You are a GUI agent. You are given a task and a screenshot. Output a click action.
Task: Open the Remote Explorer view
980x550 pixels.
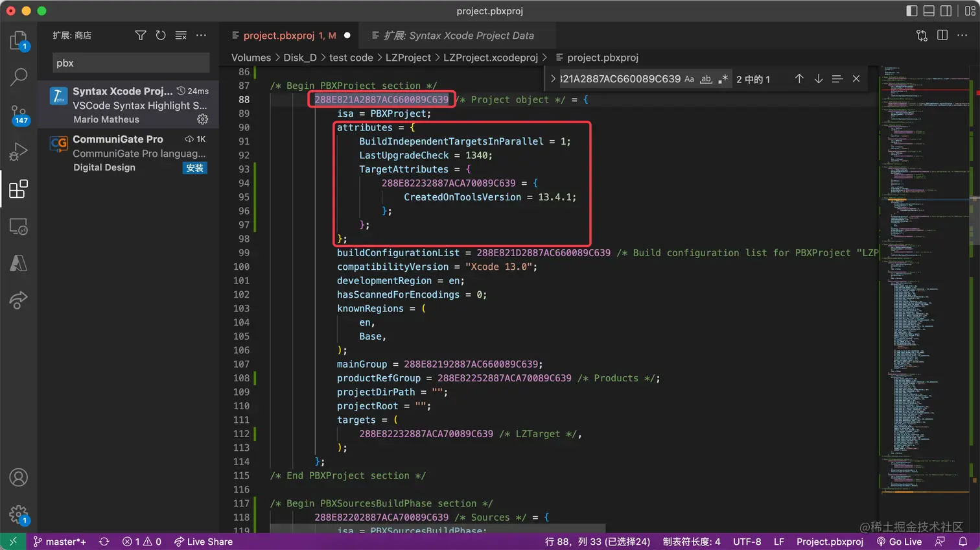click(19, 226)
